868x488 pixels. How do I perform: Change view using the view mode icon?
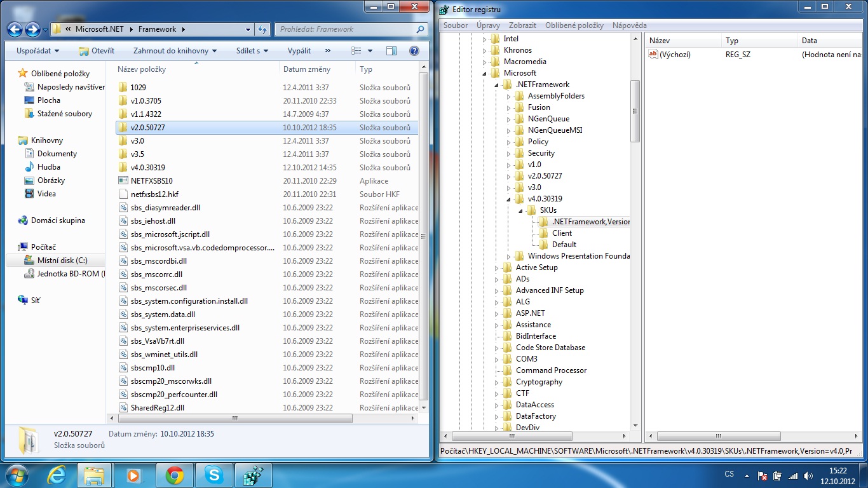pos(356,51)
